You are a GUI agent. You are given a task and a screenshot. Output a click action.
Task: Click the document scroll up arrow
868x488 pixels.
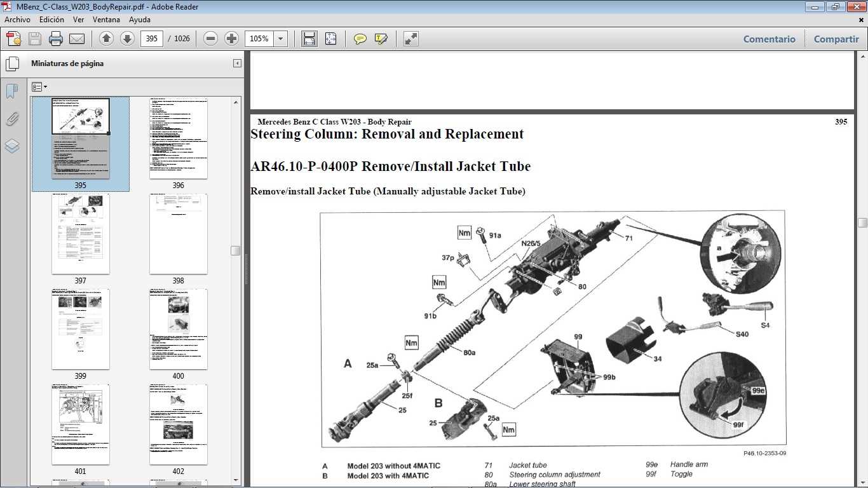pyautogui.click(x=862, y=57)
